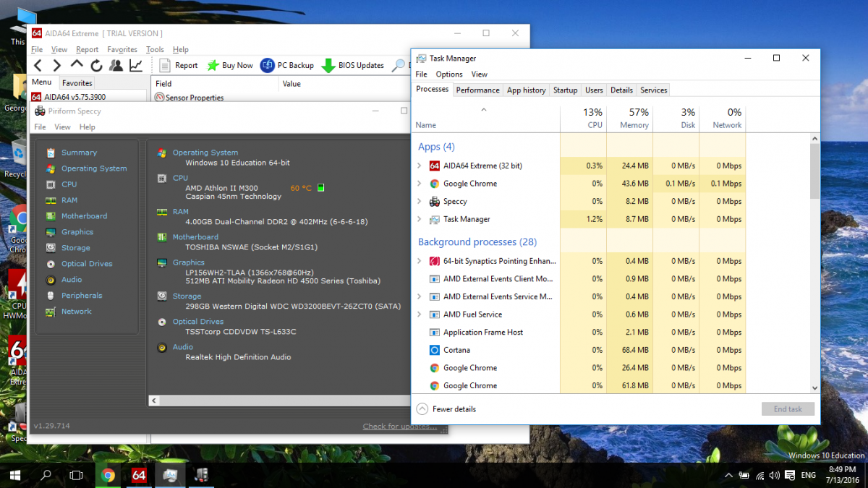Open AIDA64's Tools menu
Image resolution: width=868 pixels, height=488 pixels.
[x=155, y=50]
